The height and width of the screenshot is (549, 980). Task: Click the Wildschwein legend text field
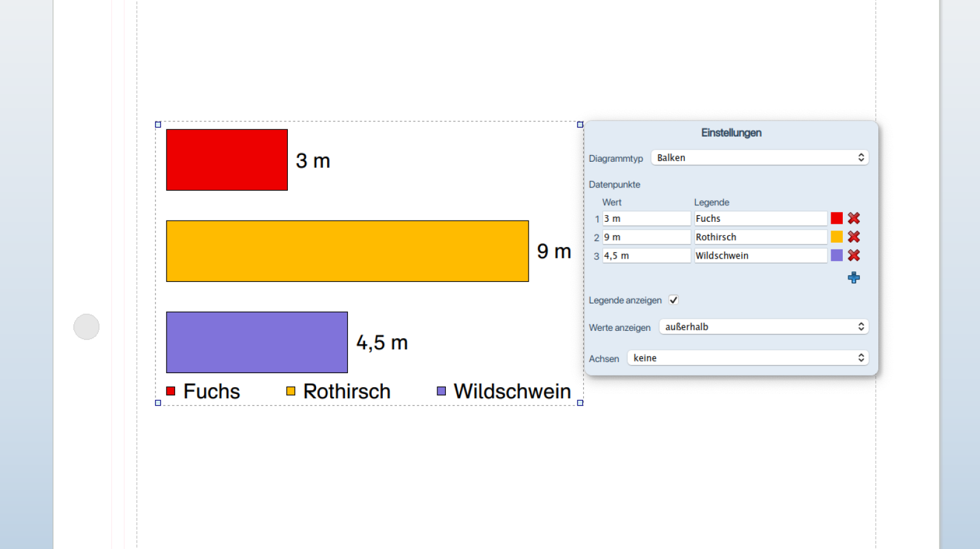(x=760, y=256)
